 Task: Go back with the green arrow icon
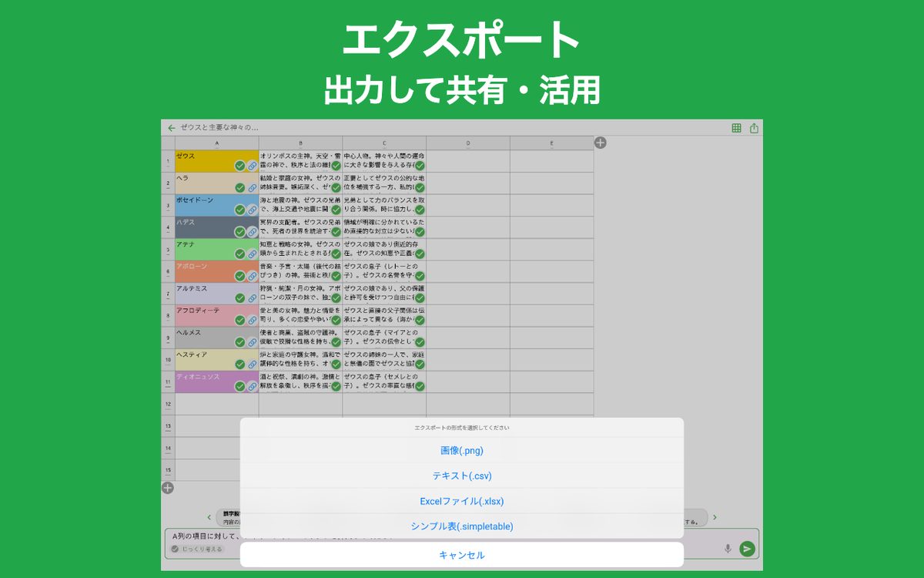[171, 128]
